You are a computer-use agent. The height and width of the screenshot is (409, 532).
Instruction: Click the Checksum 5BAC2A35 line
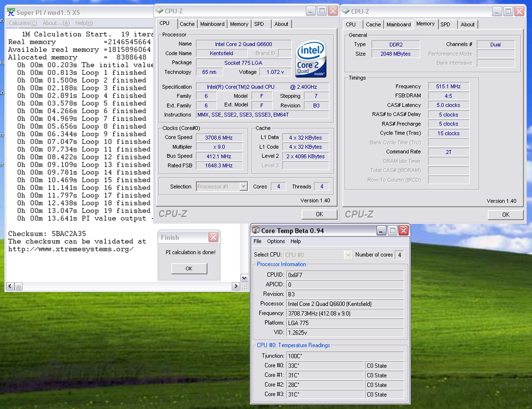pos(47,234)
